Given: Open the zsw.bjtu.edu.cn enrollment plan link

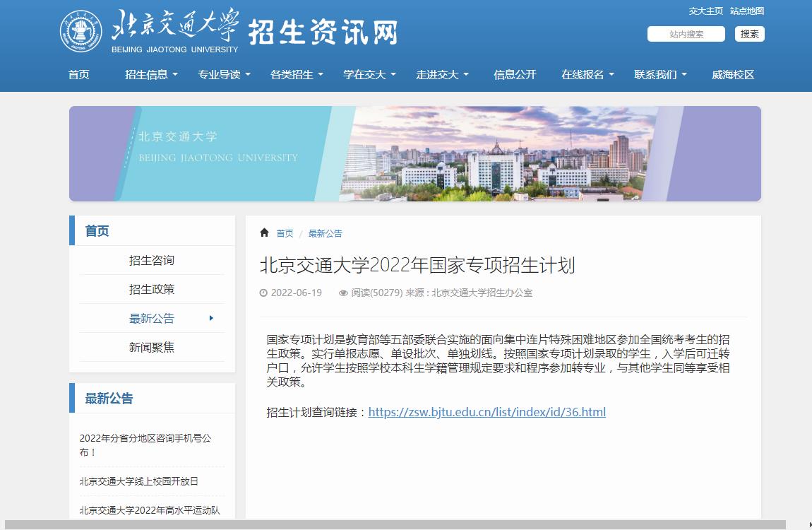Looking at the screenshot, I should pyautogui.click(x=486, y=412).
